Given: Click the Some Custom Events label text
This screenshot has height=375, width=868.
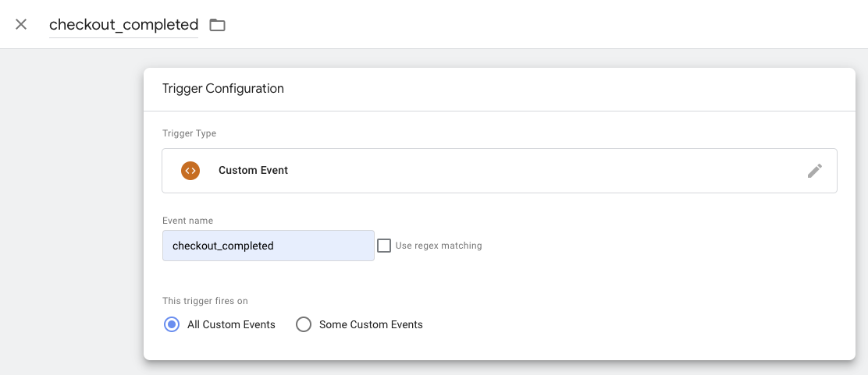Looking at the screenshot, I should click(371, 324).
